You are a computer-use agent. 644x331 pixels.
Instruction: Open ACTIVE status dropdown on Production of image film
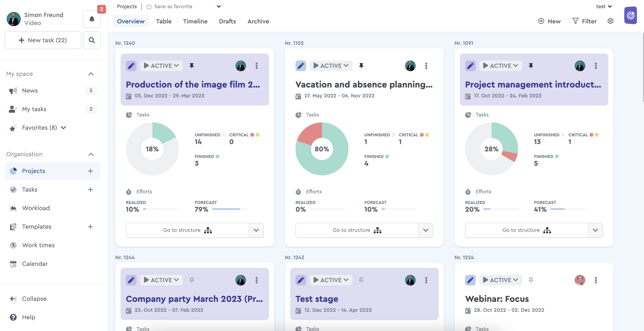tap(161, 66)
